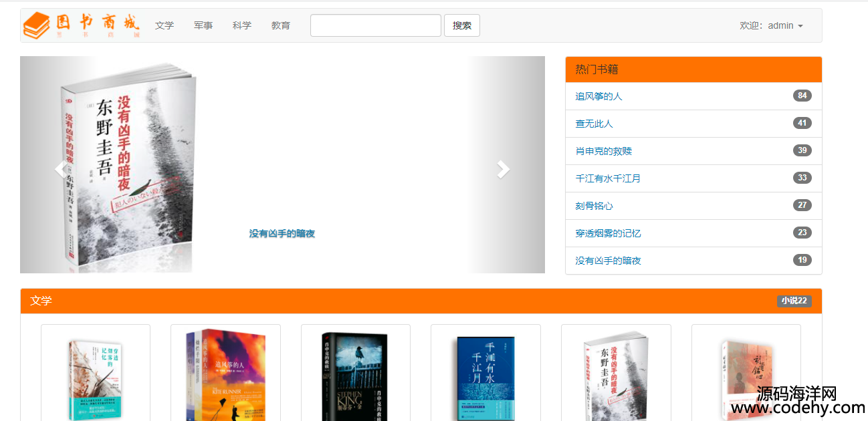Click the 33 count badge beside 千江有水千江月

tap(802, 178)
